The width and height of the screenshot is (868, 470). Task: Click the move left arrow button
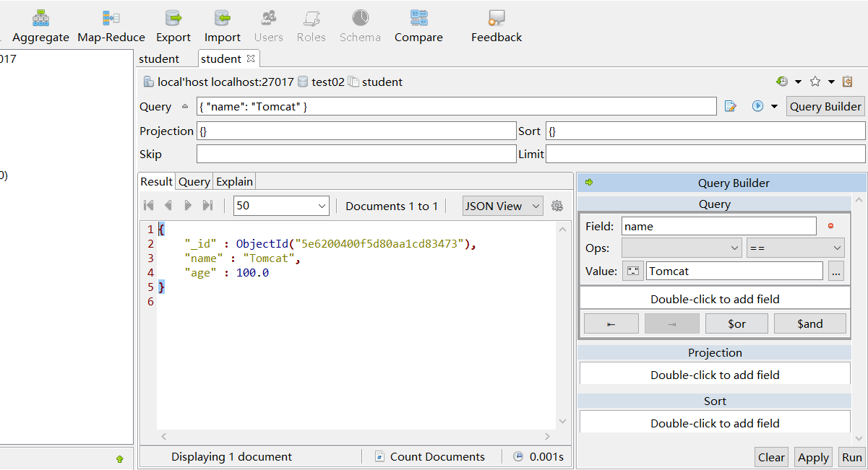(x=611, y=323)
